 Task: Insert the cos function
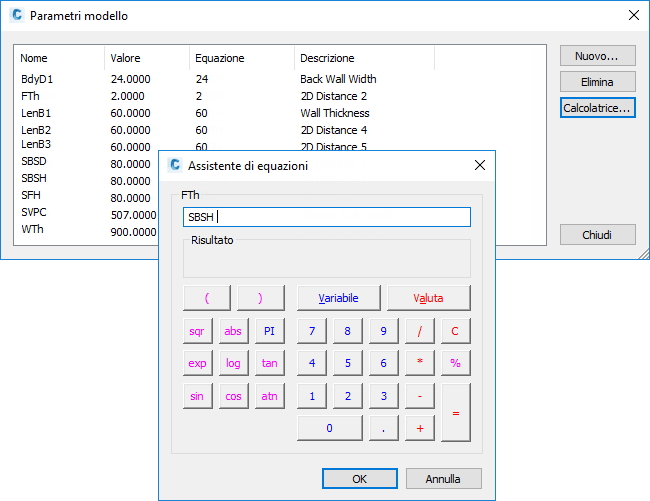233,396
